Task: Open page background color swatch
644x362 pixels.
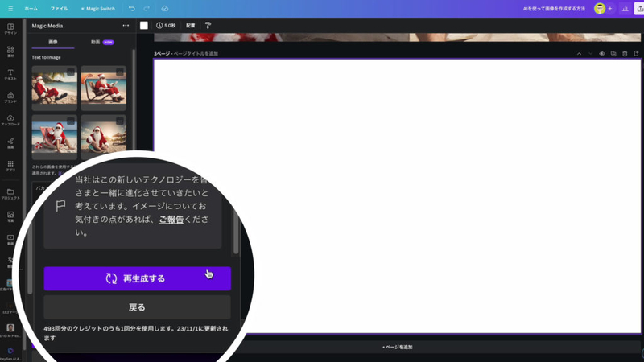Action: click(144, 26)
